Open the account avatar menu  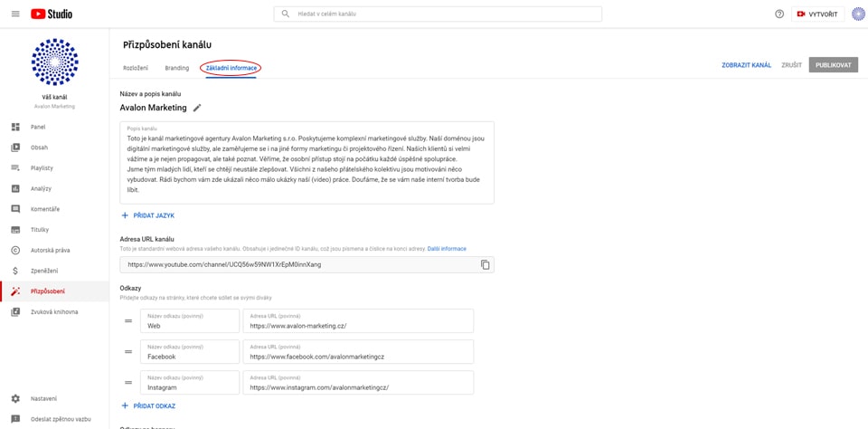[859, 14]
